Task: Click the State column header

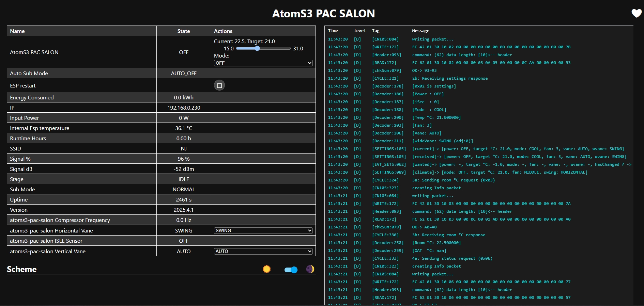Action: click(184, 31)
